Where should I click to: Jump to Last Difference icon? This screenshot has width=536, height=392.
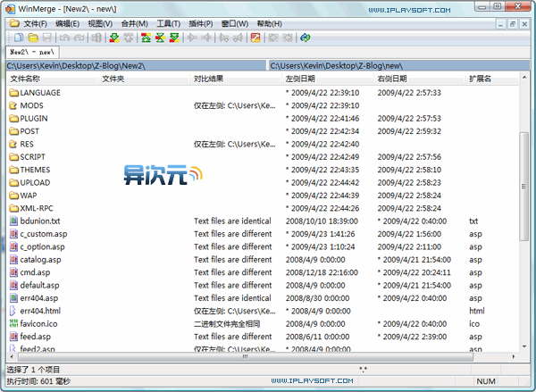(174, 38)
